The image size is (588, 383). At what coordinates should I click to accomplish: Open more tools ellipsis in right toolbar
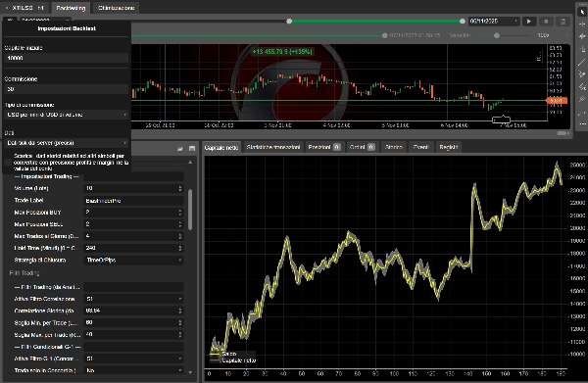(x=582, y=123)
